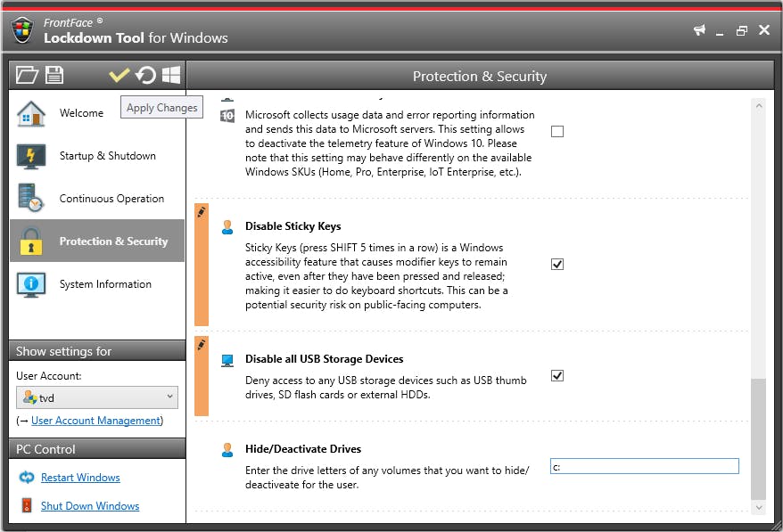
Task: Click the scrollbar down arrow
Action: (x=759, y=508)
